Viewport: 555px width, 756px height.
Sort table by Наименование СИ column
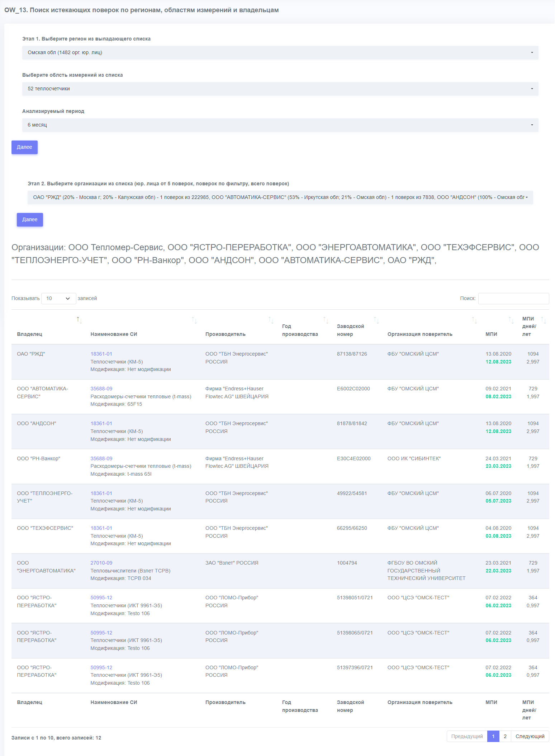tap(142, 327)
